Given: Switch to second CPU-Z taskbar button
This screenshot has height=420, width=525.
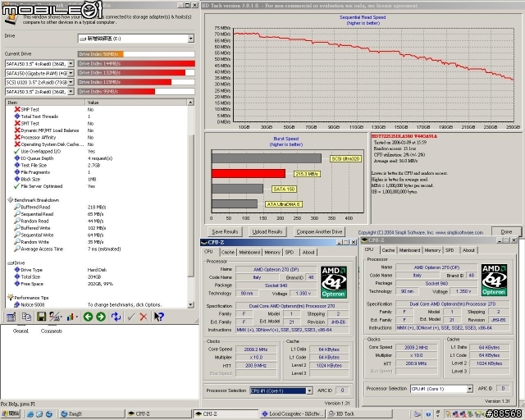Looking at the screenshot, I should (226, 414).
